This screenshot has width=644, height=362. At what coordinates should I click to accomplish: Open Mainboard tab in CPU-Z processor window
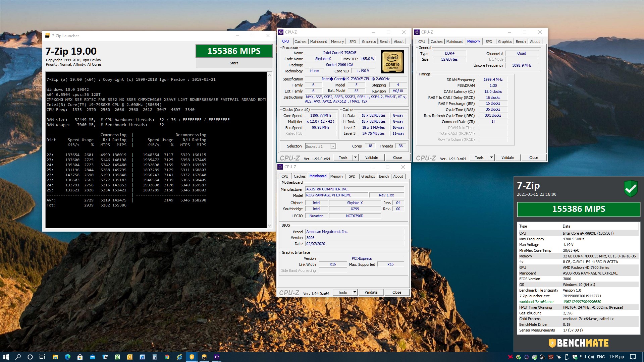pyautogui.click(x=318, y=42)
